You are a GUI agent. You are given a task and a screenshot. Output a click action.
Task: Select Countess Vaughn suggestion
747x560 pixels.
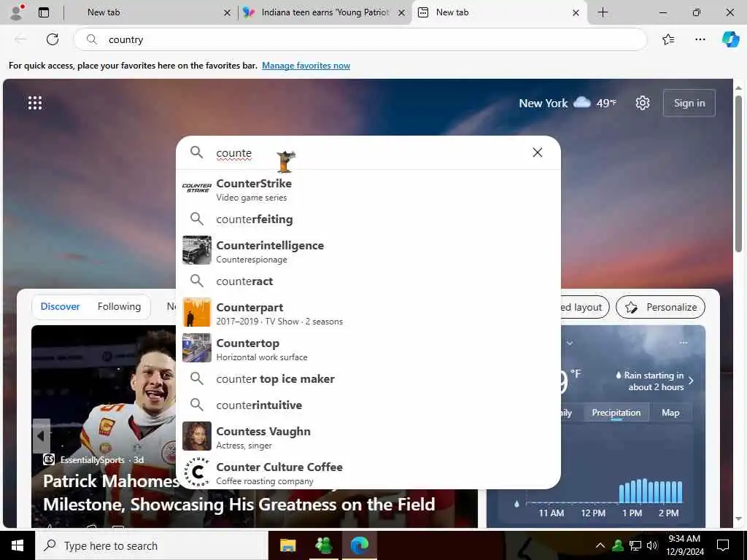368,437
